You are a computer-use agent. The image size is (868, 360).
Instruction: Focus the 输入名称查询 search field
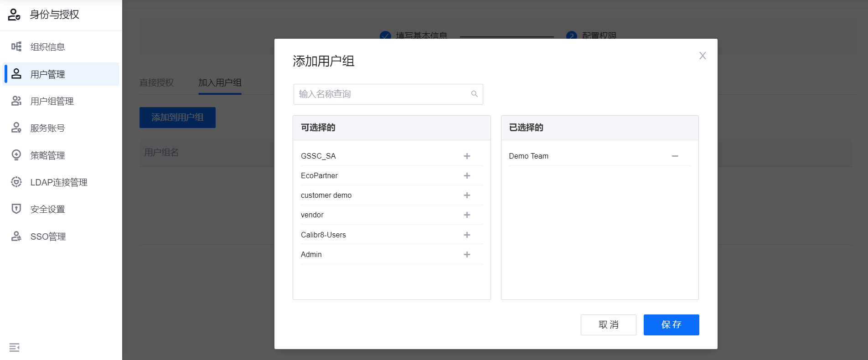pos(383,94)
